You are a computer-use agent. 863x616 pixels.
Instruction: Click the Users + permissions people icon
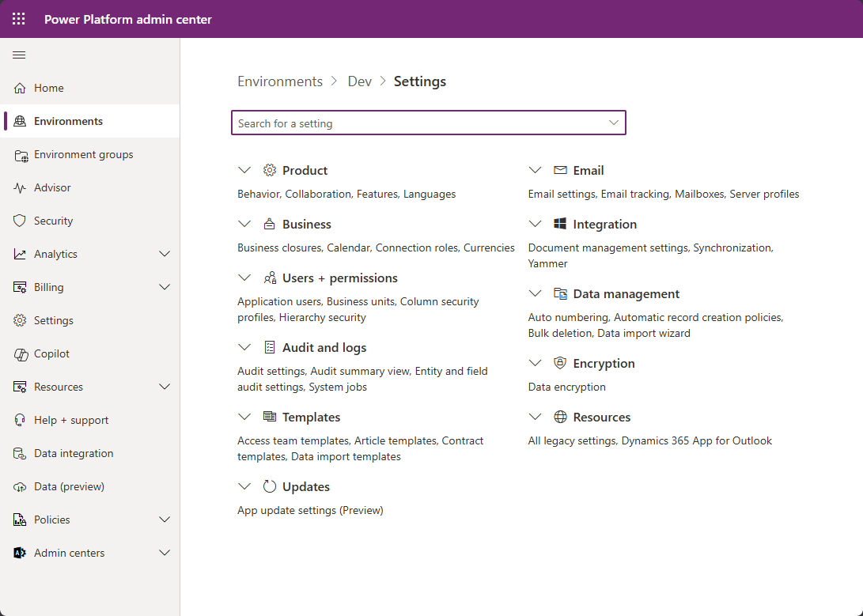[x=270, y=278]
